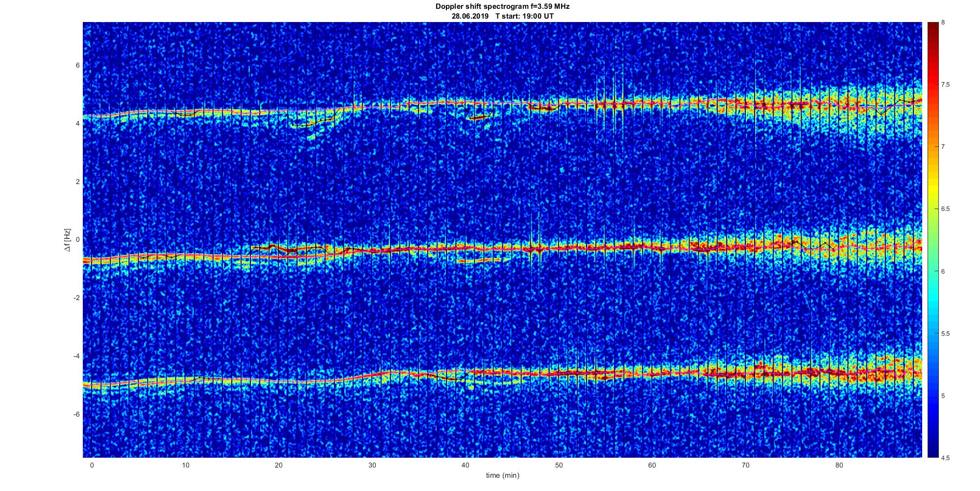
Task: Click the y-axis label 'Δf [Hz]'
Action: point(67,240)
